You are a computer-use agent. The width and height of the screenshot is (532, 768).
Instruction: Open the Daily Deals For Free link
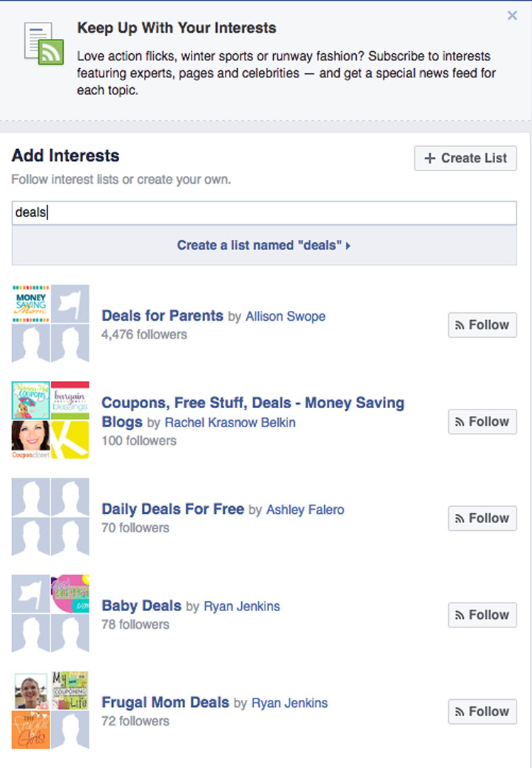(173, 509)
